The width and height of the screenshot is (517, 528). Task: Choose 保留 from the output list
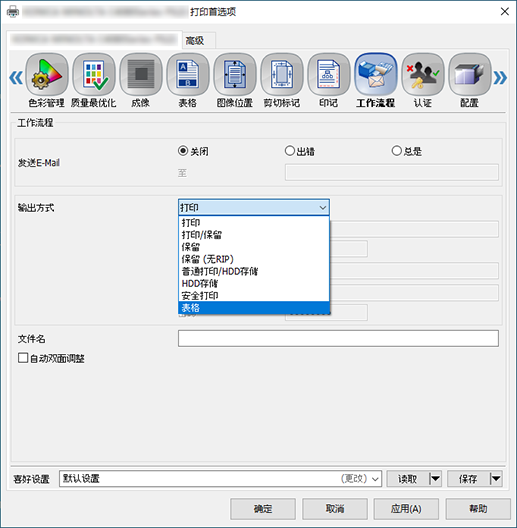tap(254, 247)
